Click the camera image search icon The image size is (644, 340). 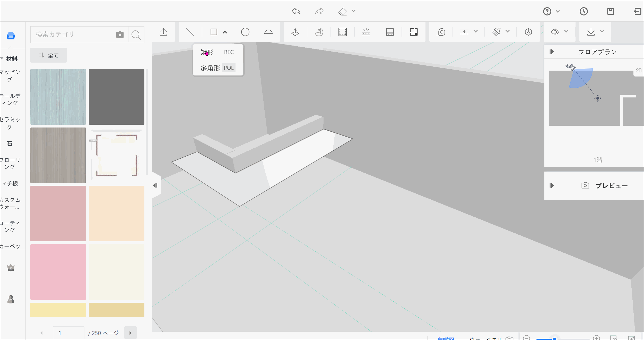[x=120, y=35]
